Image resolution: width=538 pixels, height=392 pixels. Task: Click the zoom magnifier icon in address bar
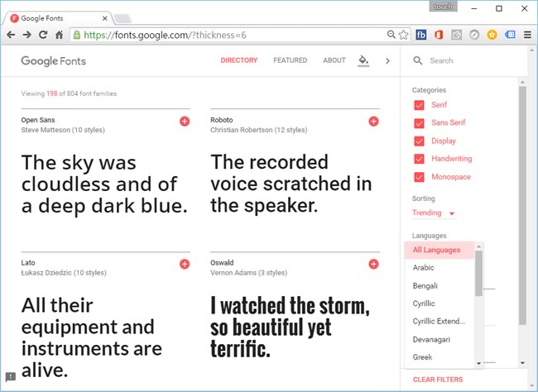pos(391,34)
